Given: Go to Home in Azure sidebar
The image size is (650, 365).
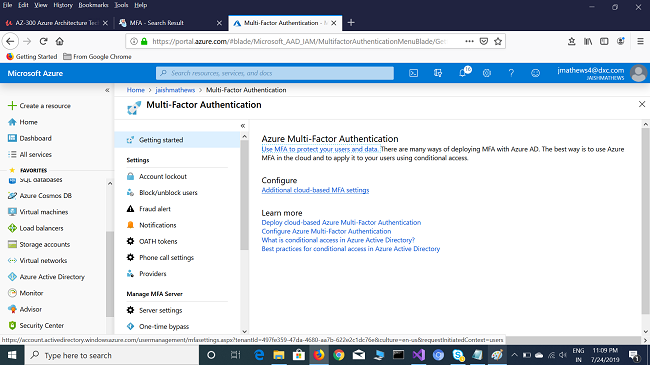Looking at the screenshot, I should coord(28,122).
